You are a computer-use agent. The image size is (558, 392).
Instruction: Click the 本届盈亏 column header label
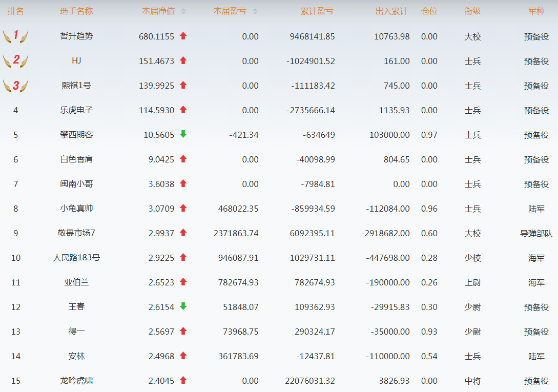pyautogui.click(x=230, y=11)
